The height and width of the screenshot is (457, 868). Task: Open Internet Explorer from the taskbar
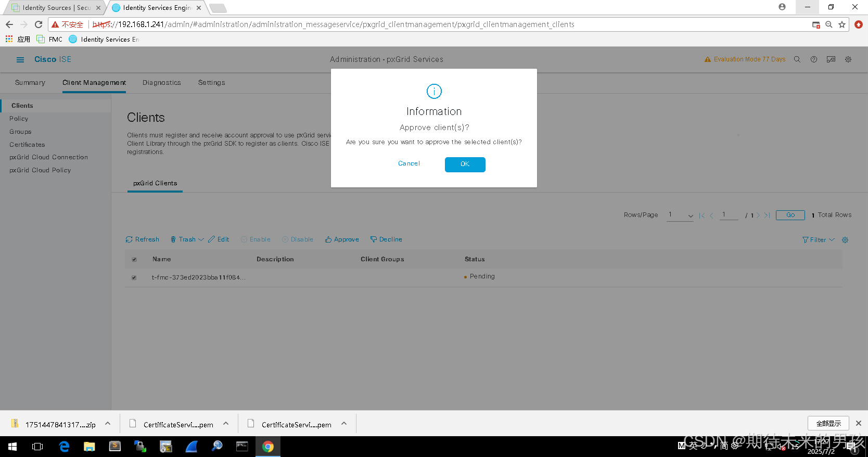(64, 447)
